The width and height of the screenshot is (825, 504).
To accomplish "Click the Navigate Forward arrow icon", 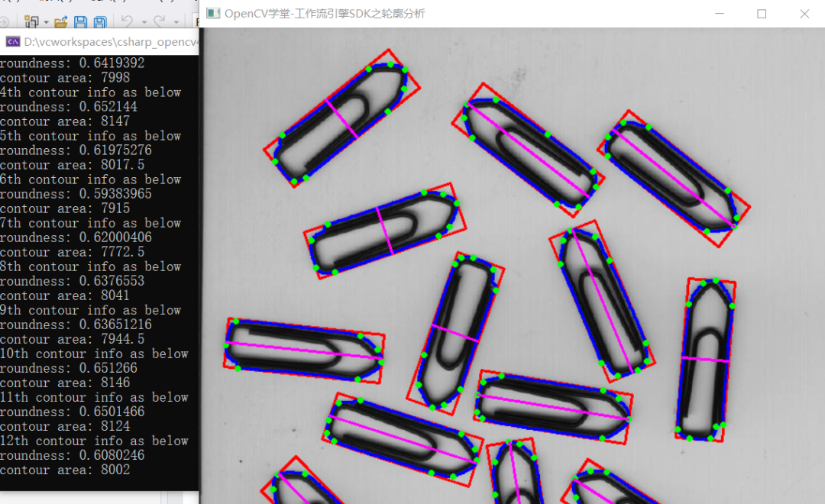I will 5,22.
